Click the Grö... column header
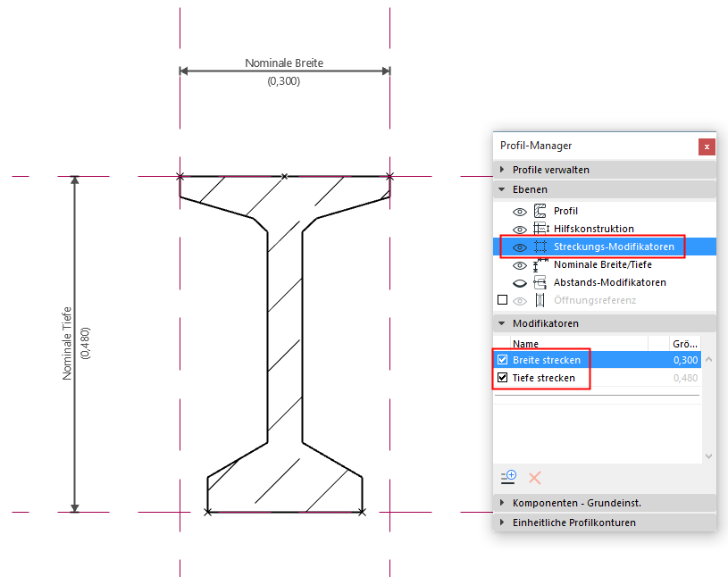The width and height of the screenshot is (728, 577). pyautogui.click(x=685, y=344)
